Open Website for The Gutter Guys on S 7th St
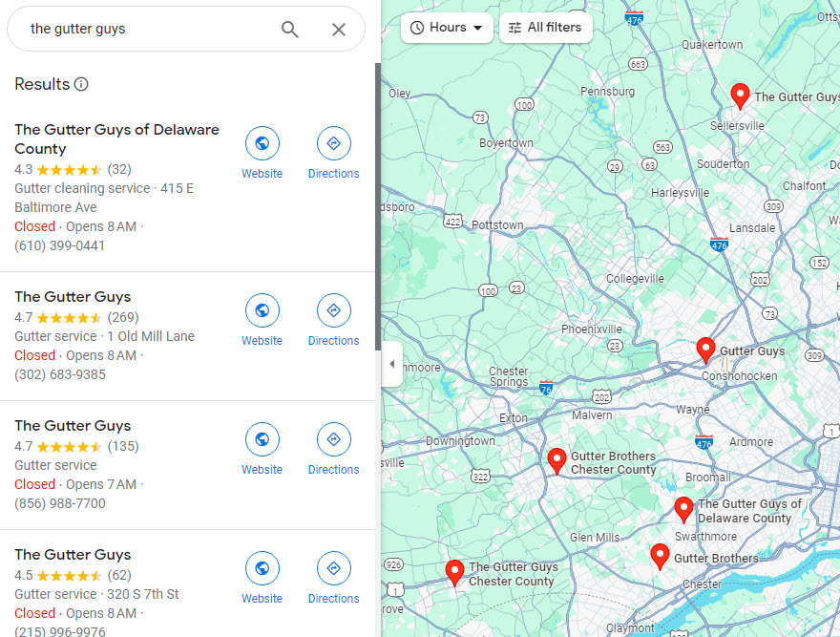The image size is (840, 637). [262, 578]
